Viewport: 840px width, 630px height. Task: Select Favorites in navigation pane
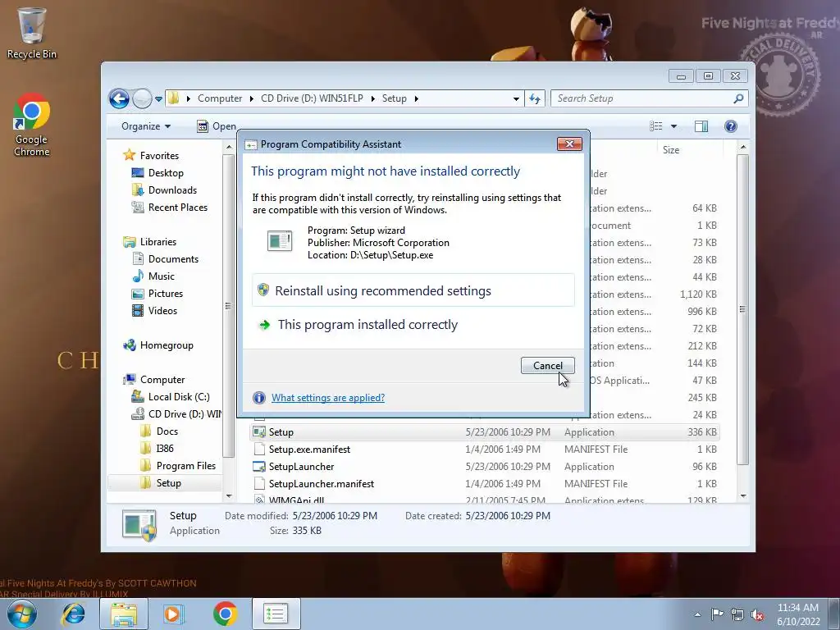(x=159, y=155)
